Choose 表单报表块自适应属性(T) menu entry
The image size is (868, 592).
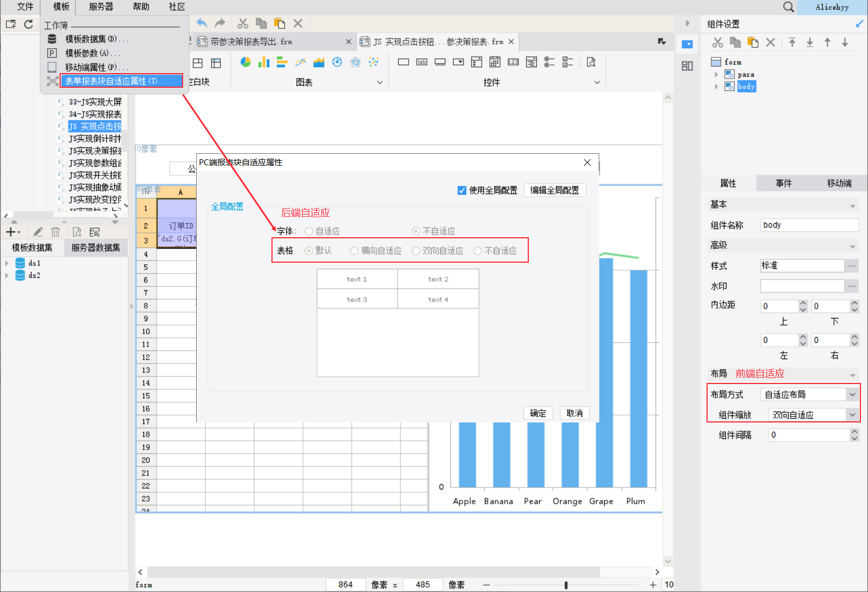tap(121, 81)
